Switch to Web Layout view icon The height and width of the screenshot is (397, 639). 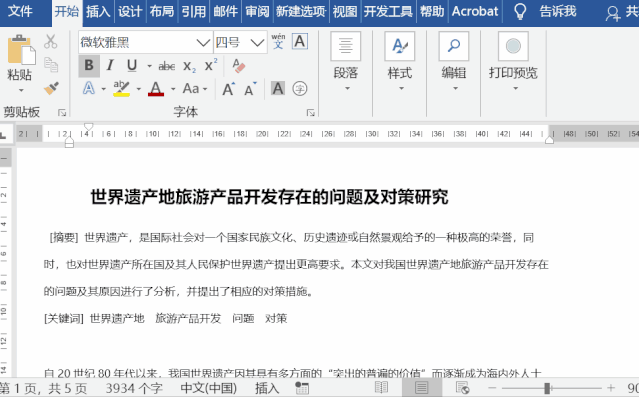tap(462, 388)
